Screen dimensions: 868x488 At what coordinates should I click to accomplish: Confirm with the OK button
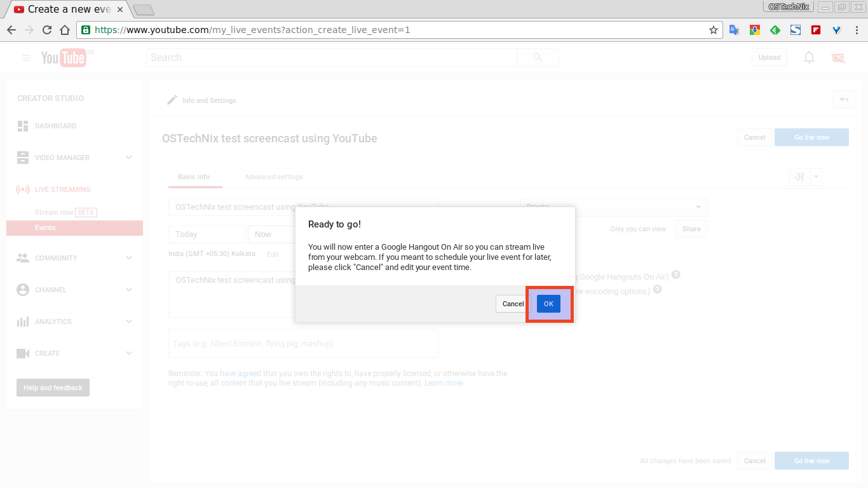[x=548, y=304]
